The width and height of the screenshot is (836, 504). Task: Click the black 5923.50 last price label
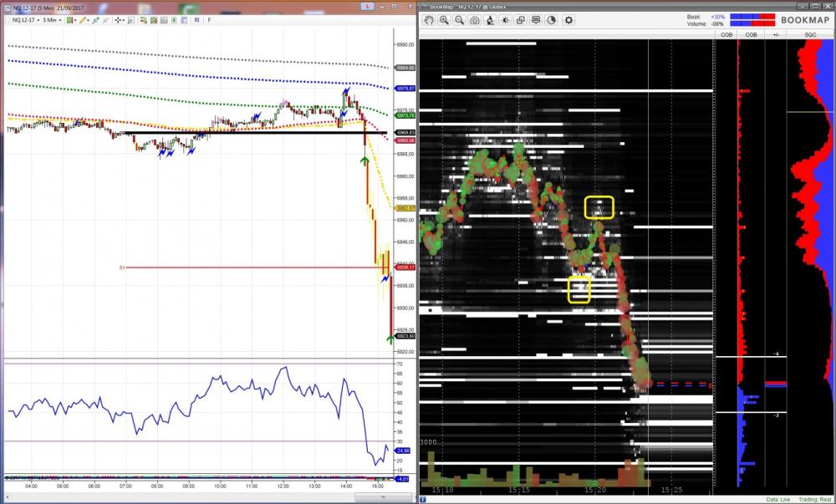pos(405,336)
